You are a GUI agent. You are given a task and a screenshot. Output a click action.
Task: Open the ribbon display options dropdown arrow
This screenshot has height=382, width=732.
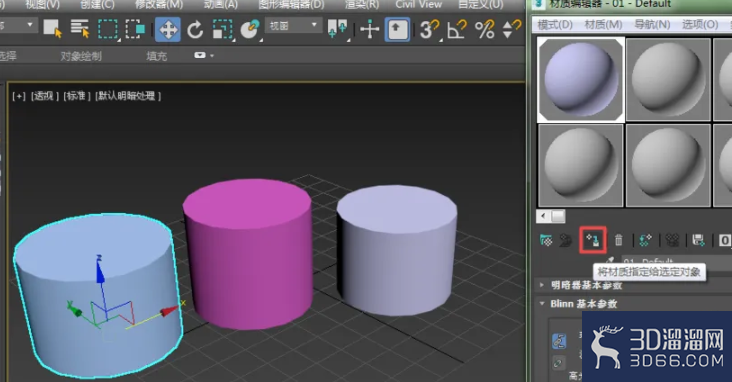212,56
